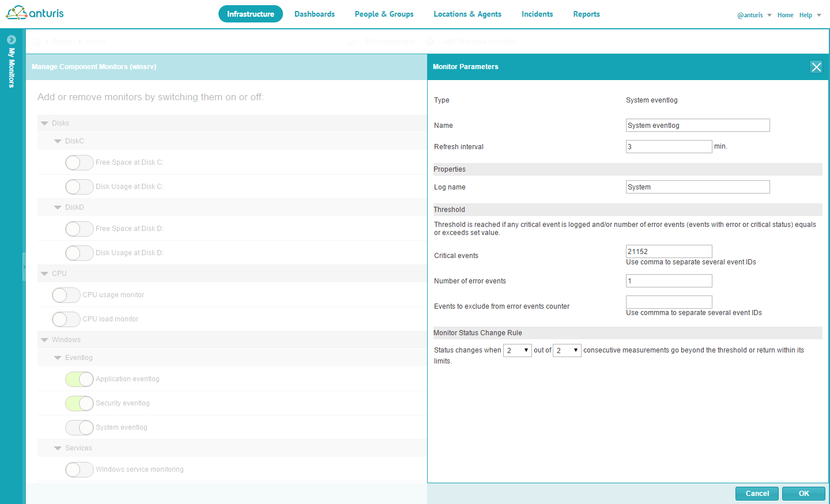Switch on Free Space at Disk C
The width and height of the screenshot is (830, 504).
point(80,162)
